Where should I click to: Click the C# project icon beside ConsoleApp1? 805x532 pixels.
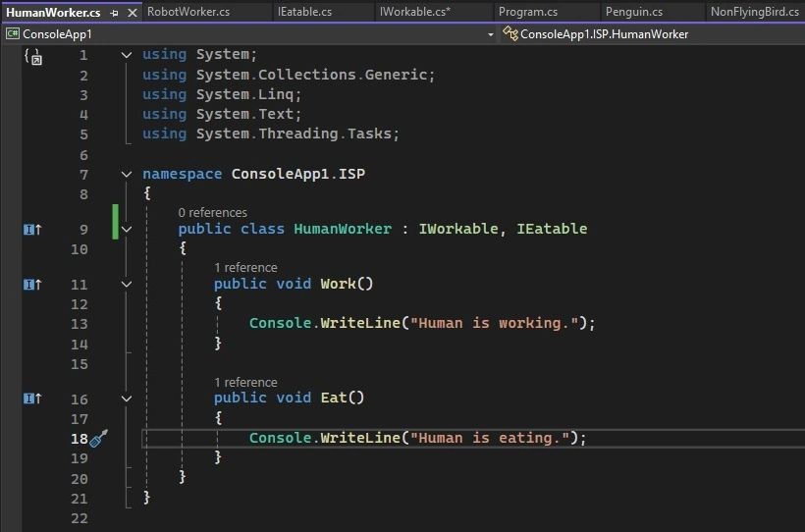13,34
